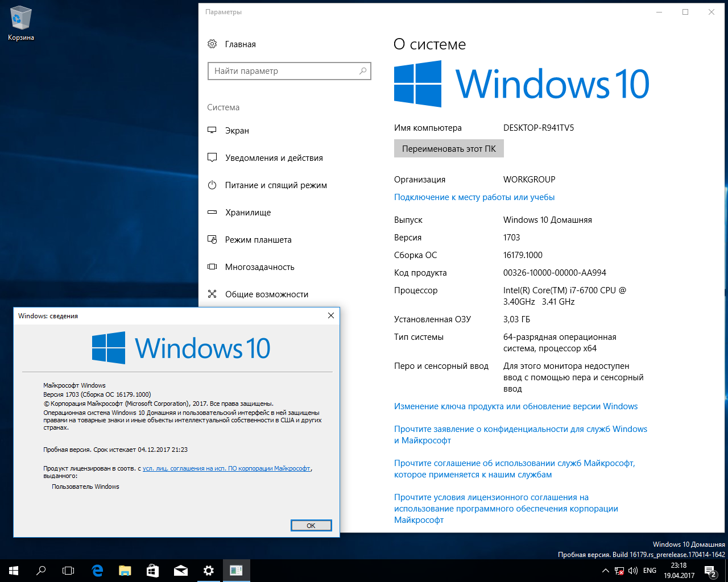The height and width of the screenshot is (582, 728).
Task: Select Режим планшета section
Action: (258, 240)
